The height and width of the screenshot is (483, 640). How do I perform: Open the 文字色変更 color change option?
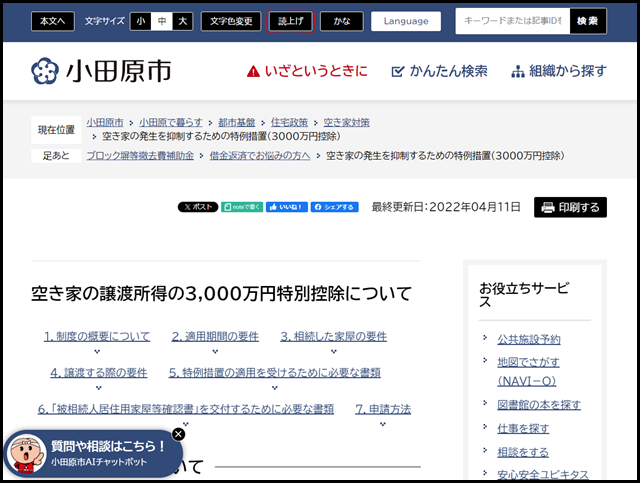tap(231, 21)
